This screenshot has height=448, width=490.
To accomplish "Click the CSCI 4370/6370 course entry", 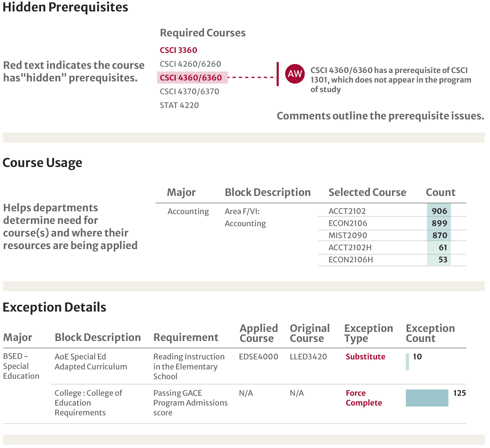I will point(189,92).
